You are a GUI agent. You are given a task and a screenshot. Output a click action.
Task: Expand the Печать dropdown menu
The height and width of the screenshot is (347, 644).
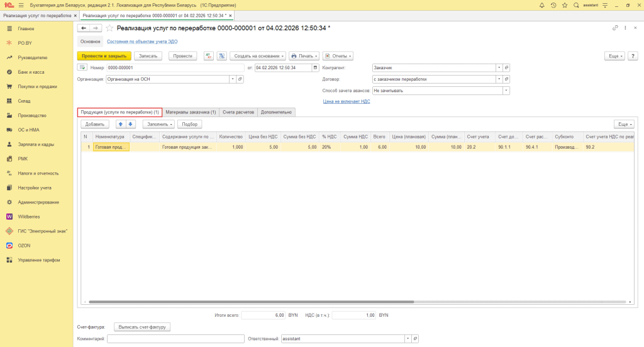point(304,55)
